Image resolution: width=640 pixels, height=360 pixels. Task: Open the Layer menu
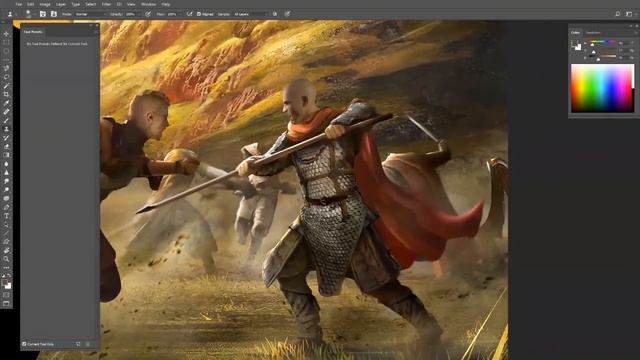coord(61,4)
